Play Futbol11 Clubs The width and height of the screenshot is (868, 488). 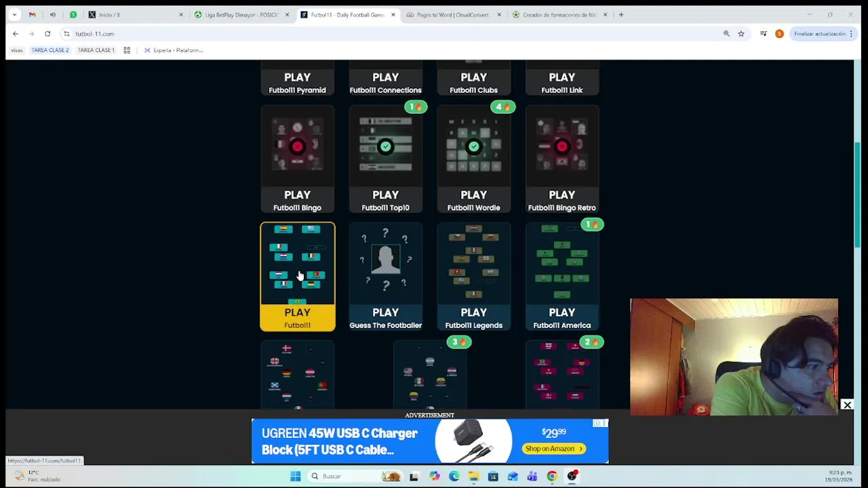click(473, 78)
